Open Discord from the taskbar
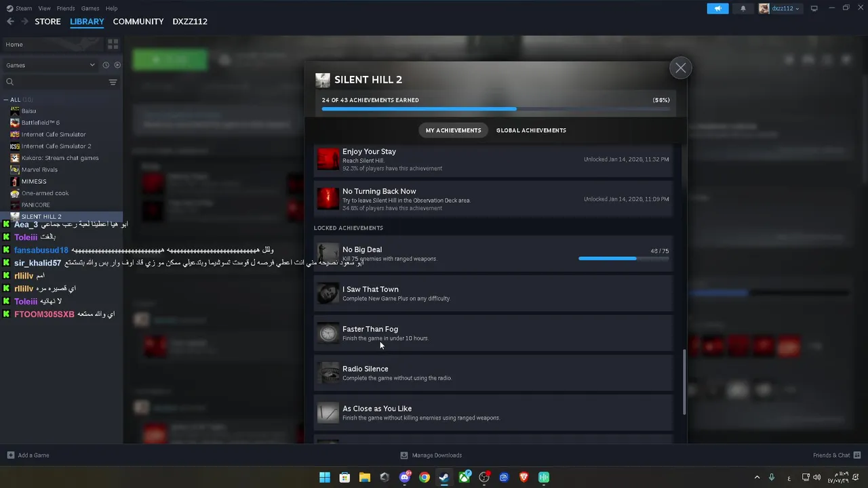Image resolution: width=868 pixels, height=488 pixels. click(405, 477)
